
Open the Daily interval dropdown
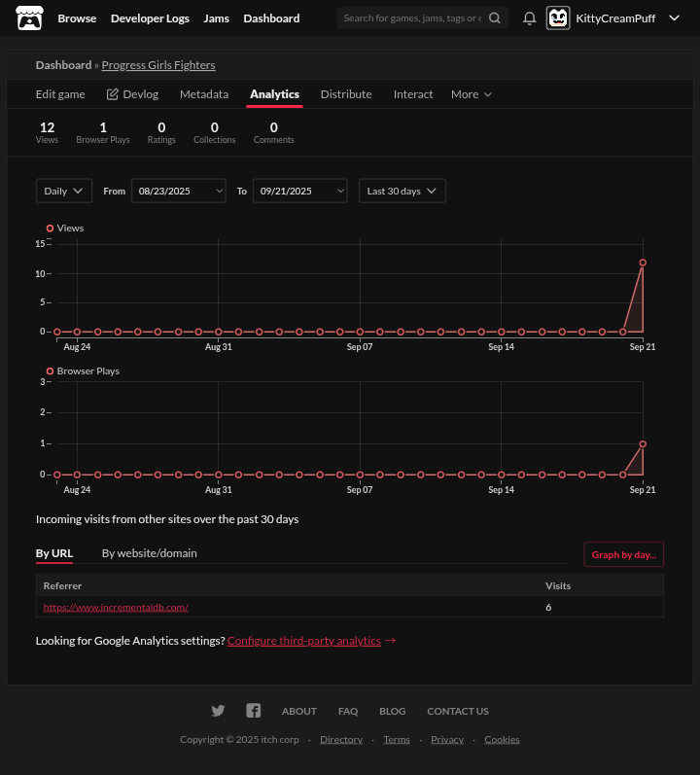pos(64,191)
